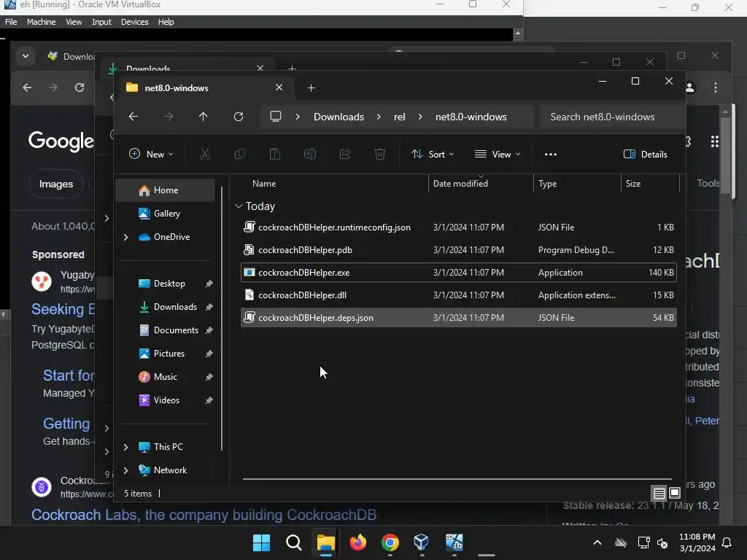Select Home in the navigation pane
Screen dimensions: 747x560
point(166,190)
